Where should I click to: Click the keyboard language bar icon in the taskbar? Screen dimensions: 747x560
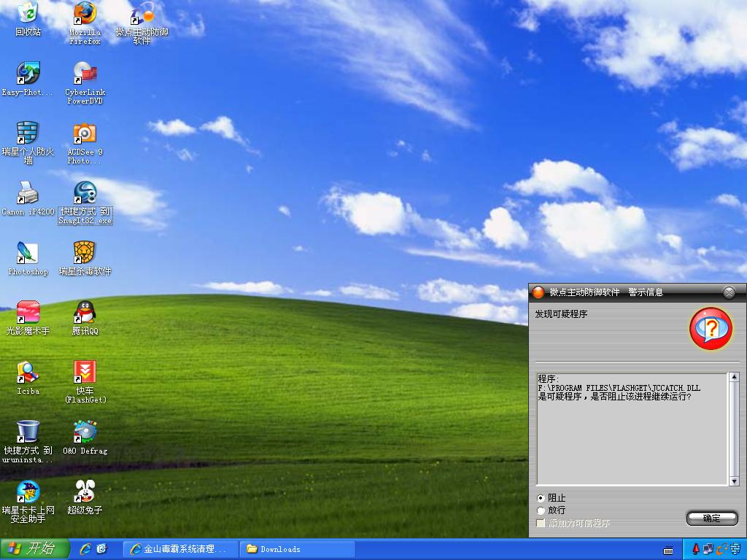click(x=668, y=550)
